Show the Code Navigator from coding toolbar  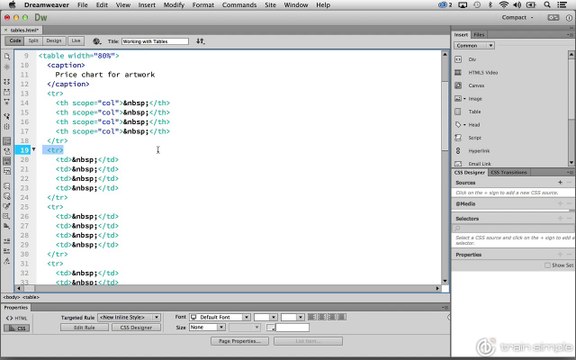[x=7, y=67]
